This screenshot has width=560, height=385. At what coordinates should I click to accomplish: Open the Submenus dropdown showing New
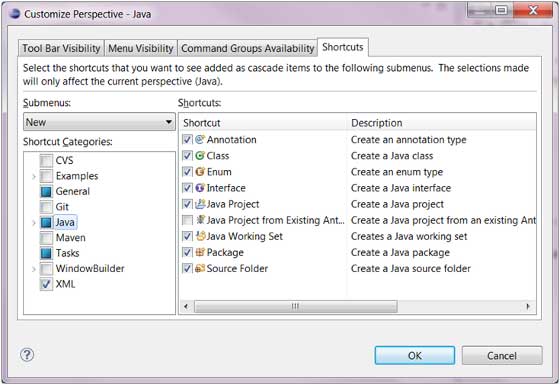[x=99, y=122]
